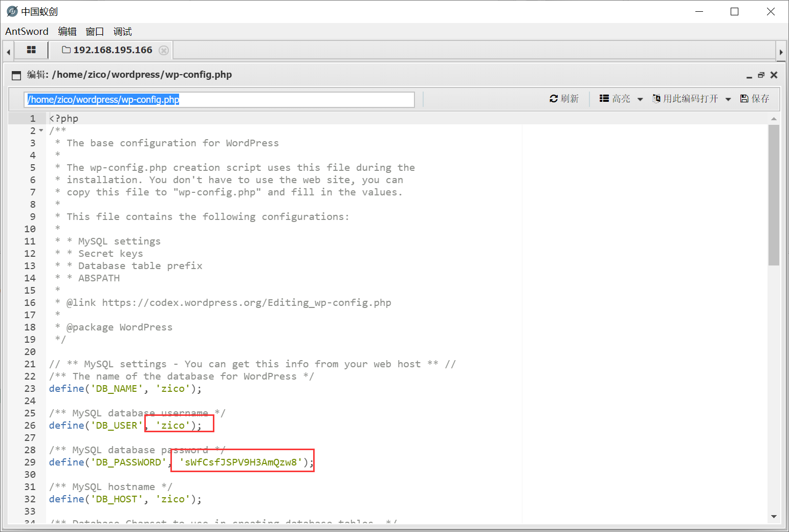Click the 'MySQL hostname' comment line
Viewport: 789px width, 532px height.
[111, 486]
